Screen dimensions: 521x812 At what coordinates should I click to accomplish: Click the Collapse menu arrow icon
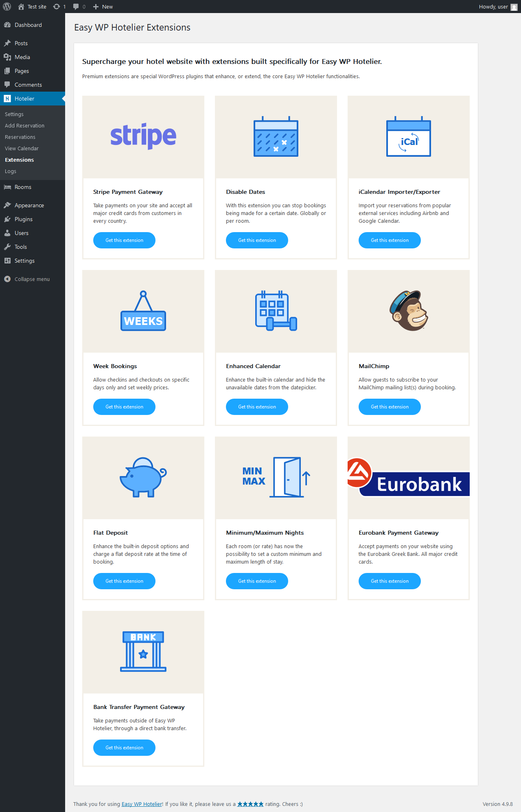[x=7, y=279]
